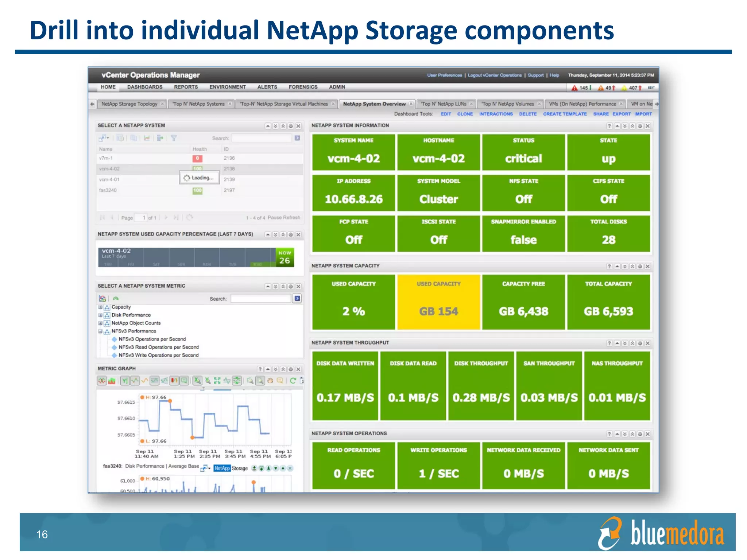Screen dimensions: 747x560
Task: Click the Search field in Select a NetApp System Metric
Action: click(261, 299)
